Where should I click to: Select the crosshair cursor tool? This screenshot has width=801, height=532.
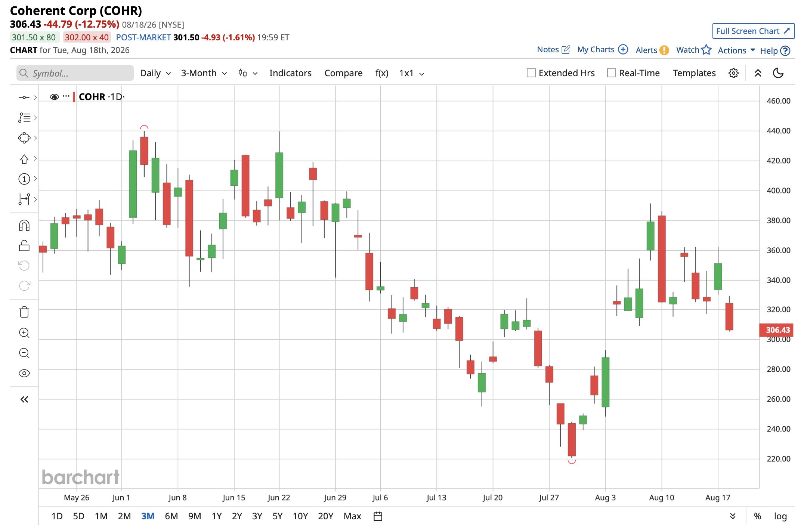coord(24,98)
